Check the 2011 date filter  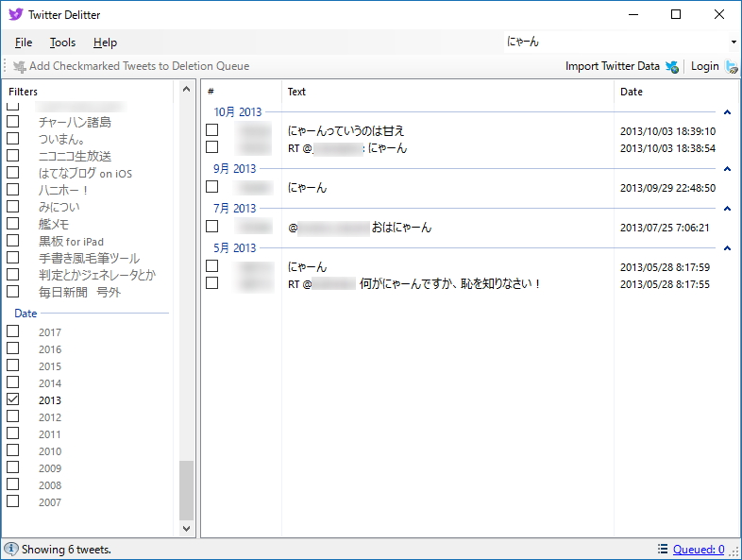13,433
